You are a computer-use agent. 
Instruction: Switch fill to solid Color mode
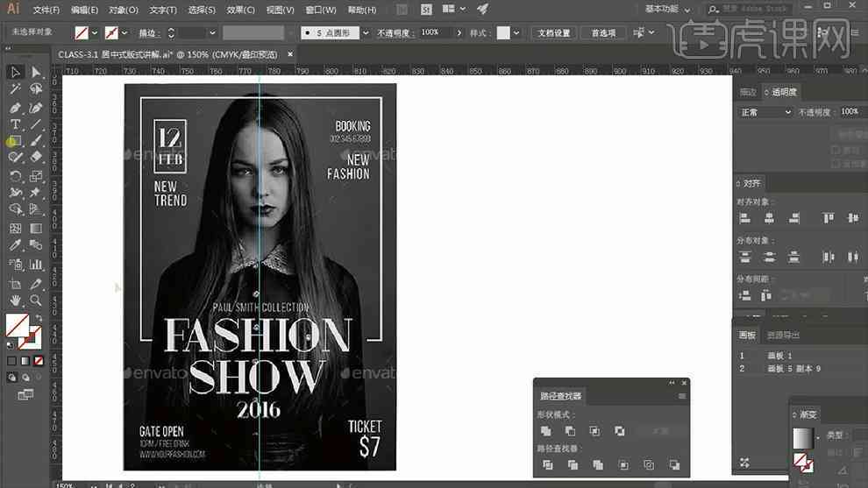(11, 361)
